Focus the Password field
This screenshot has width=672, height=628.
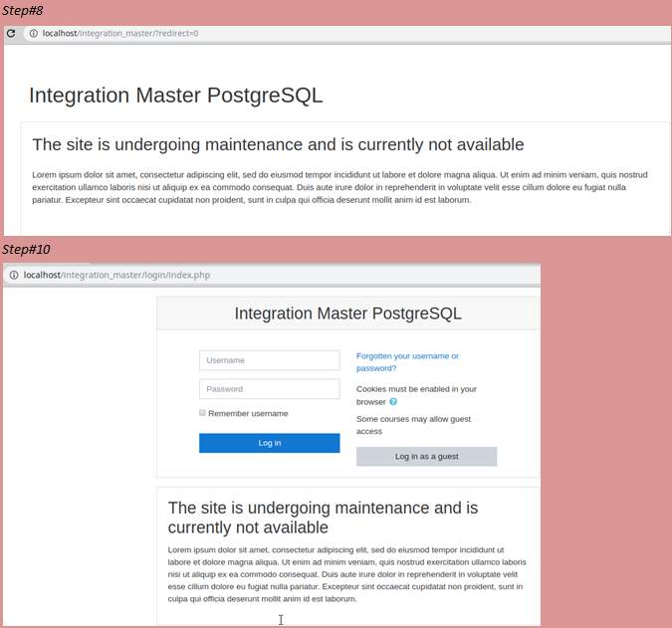(x=270, y=389)
